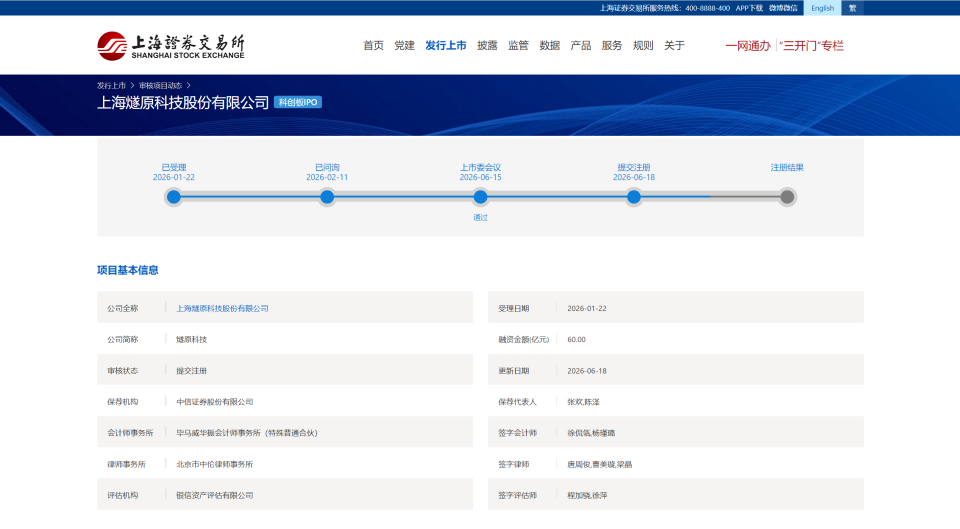960x529 pixels.
Task: Select the 提交注册 timeline node
Action: (x=634, y=197)
